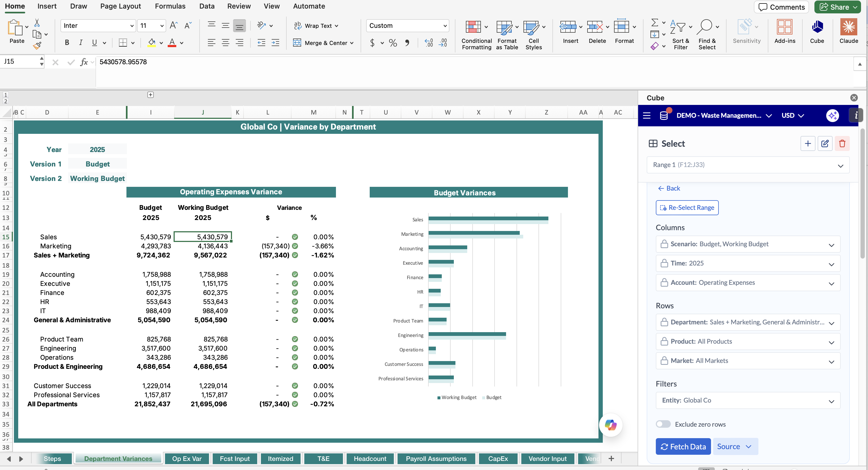Screen dimensions: 868x470
Task: Open Comments
Action: click(781, 7)
